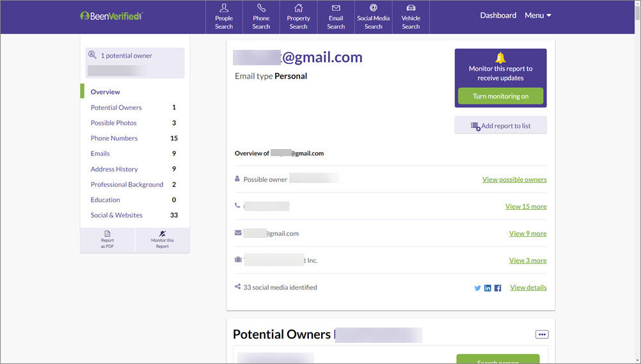Click the '1 potential owner' box
641x364 pixels.
pos(135,63)
